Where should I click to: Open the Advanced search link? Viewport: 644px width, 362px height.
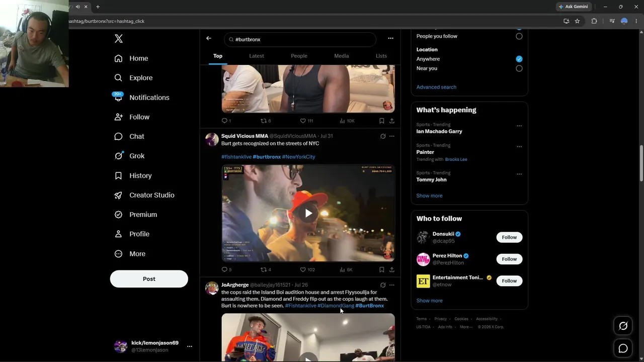[436, 87]
